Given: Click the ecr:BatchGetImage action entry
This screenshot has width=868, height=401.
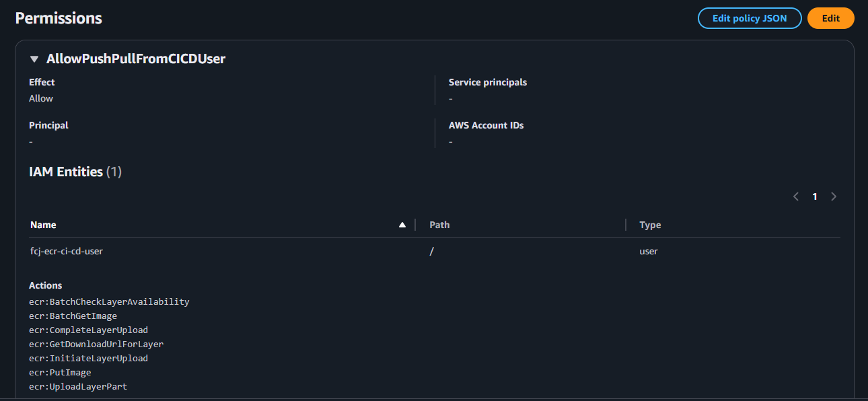Looking at the screenshot, I should pyautogui.click(x=73, y=316).
